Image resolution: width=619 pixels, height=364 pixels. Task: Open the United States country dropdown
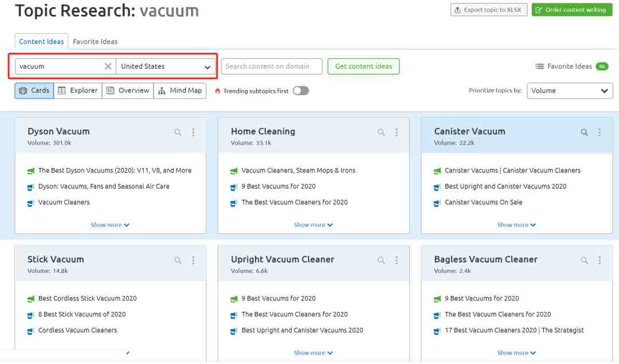(166, 66)
